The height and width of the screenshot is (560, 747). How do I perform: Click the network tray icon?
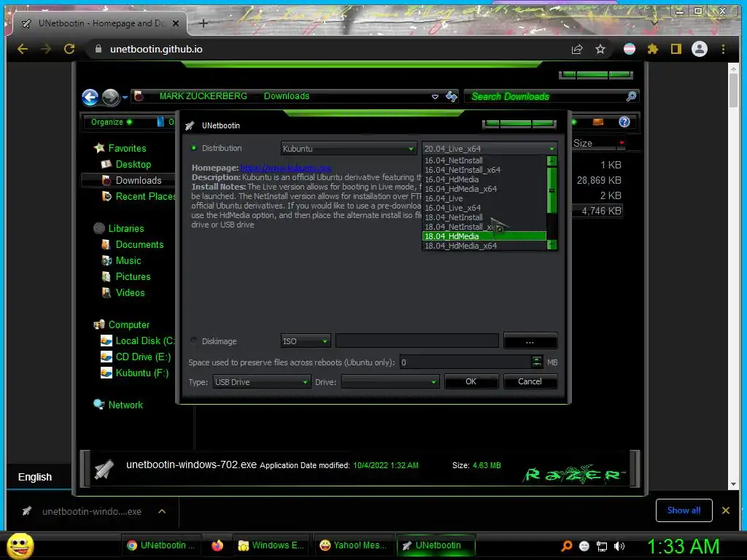click(602, 546)
